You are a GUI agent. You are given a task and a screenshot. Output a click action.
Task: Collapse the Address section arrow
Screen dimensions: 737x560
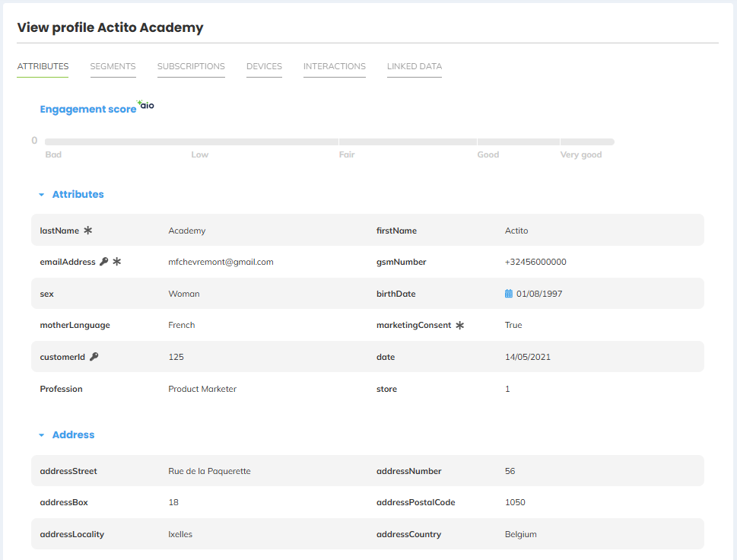pyautogui.click(x=41, y=435)
